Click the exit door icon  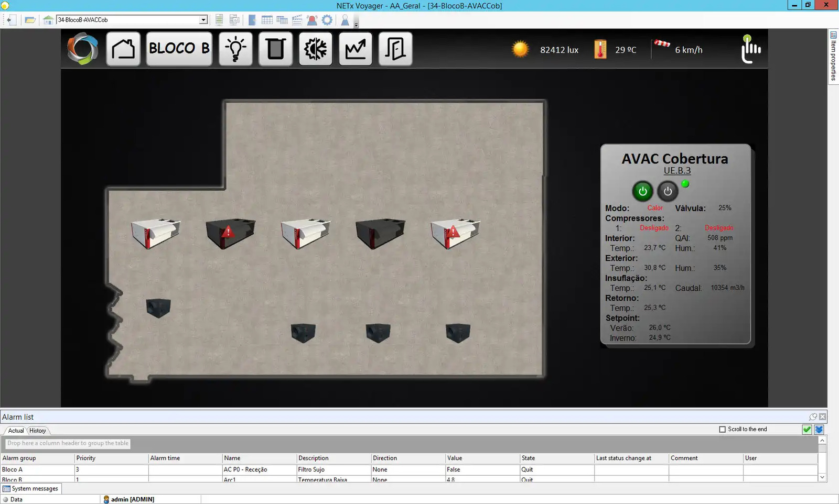[395, 49]
